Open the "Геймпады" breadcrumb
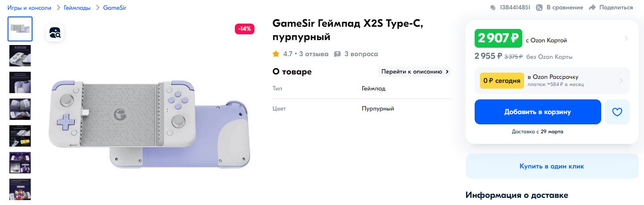 pos(77,8)
